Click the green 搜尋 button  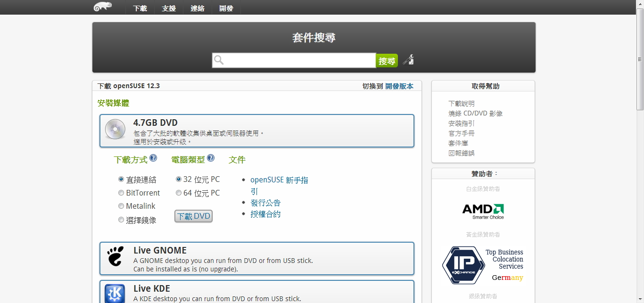[387, 61]
